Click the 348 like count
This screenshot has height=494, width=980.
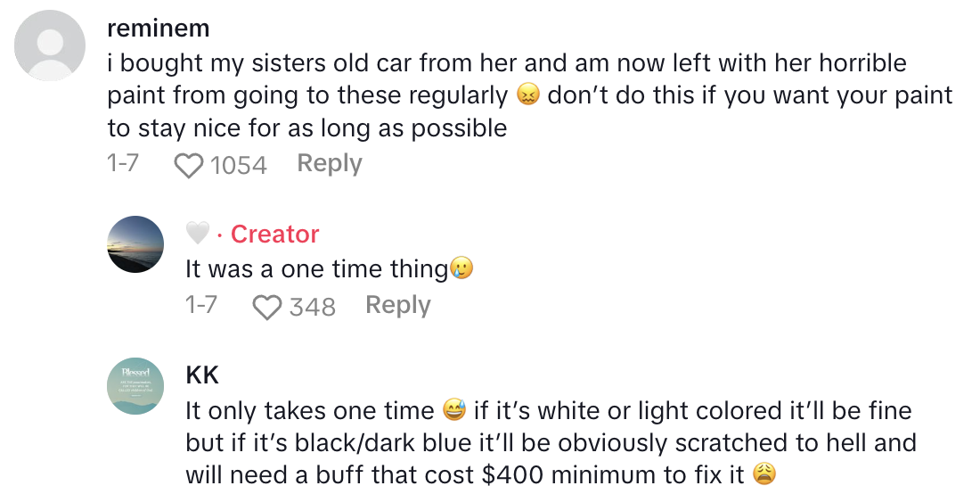[312, 308]
